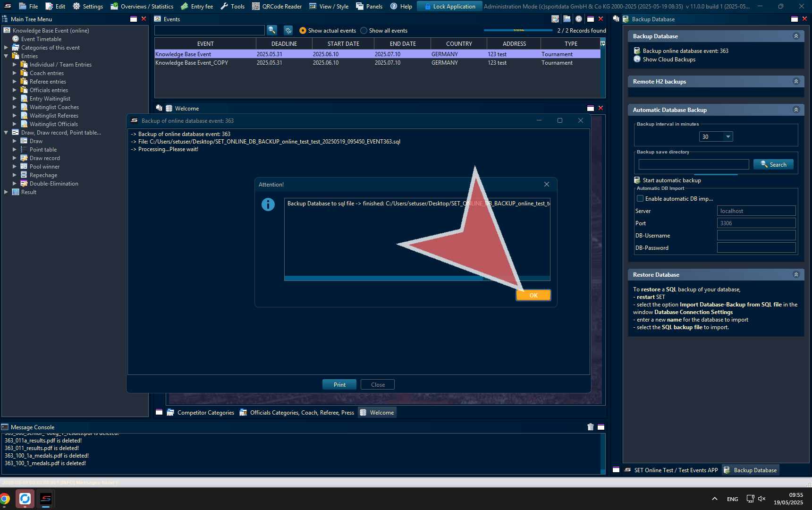Screen dimensions: 812x510
Task: Open the backup interval minutes dropdown
Action: click(728, 137)
